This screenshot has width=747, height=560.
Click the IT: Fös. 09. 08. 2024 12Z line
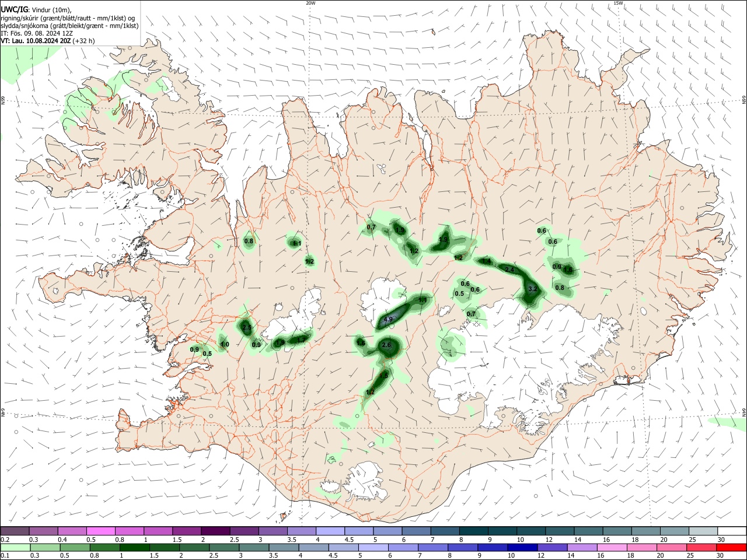coord(37,33)
